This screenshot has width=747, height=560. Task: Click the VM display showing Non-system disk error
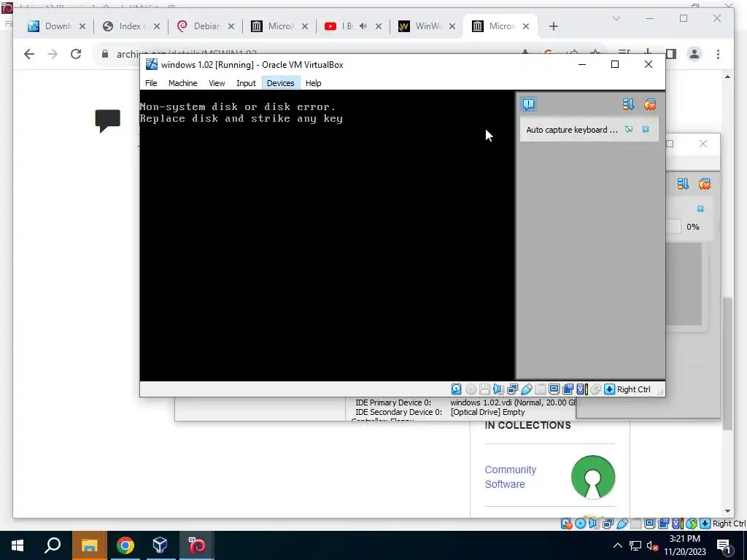point(327,236)
